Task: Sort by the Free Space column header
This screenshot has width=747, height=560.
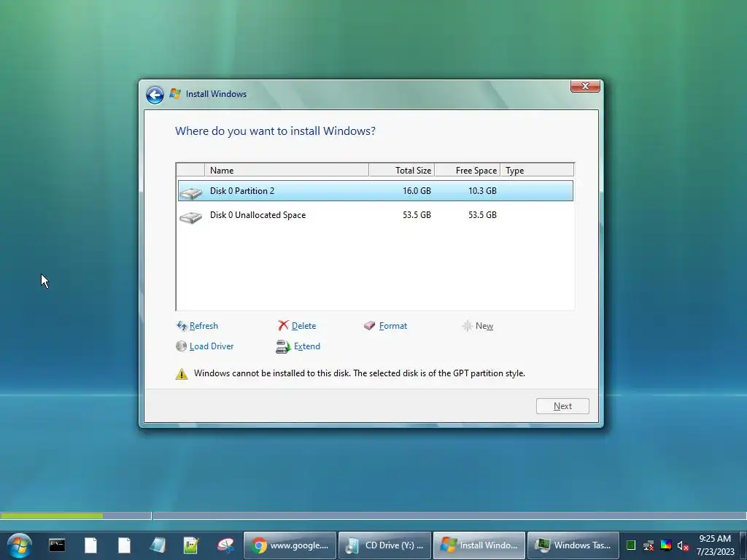Action: pyautogui.click(x=468, y=170)
